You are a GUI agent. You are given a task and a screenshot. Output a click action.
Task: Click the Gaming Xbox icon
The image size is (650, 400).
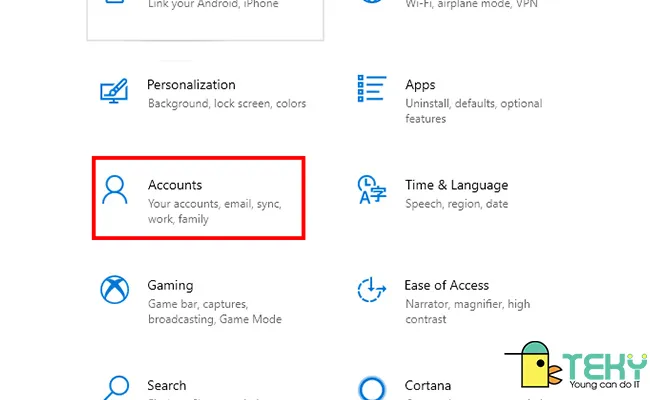(115, 290)
